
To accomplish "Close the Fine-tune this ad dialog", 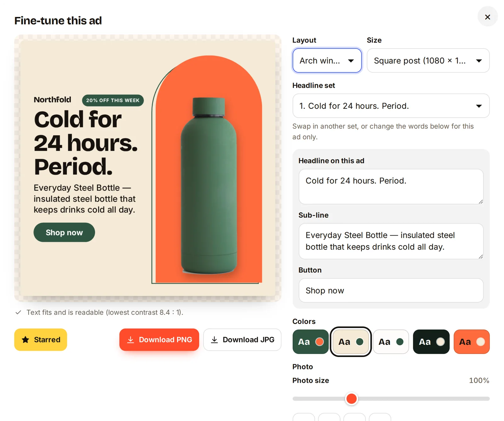I will pyautogui.click(x=487, y=17).
